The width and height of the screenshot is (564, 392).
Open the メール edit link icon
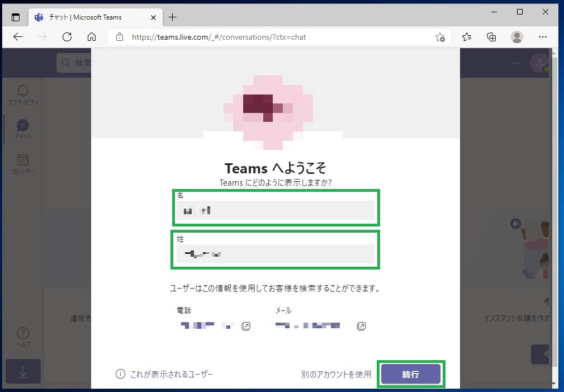click(361, 326)
